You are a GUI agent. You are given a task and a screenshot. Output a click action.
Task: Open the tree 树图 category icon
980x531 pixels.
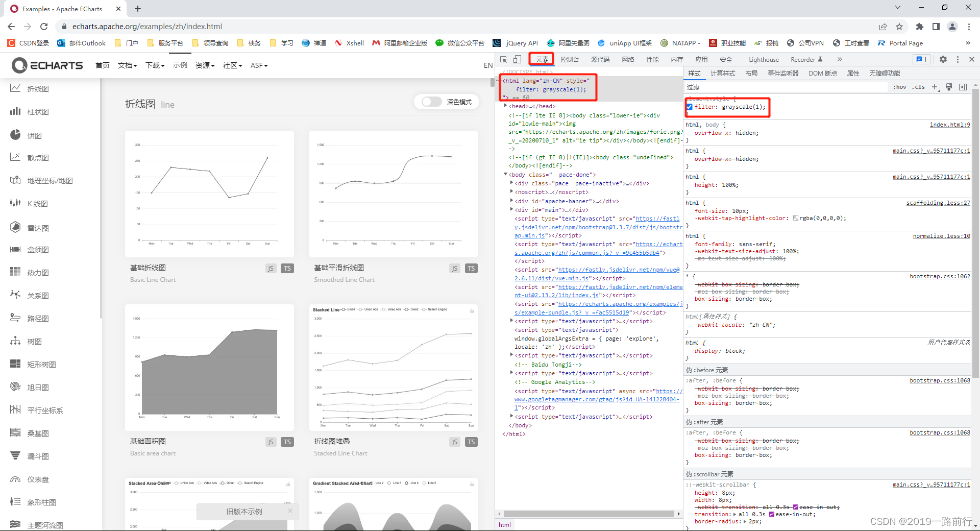[x=15, y=341]
